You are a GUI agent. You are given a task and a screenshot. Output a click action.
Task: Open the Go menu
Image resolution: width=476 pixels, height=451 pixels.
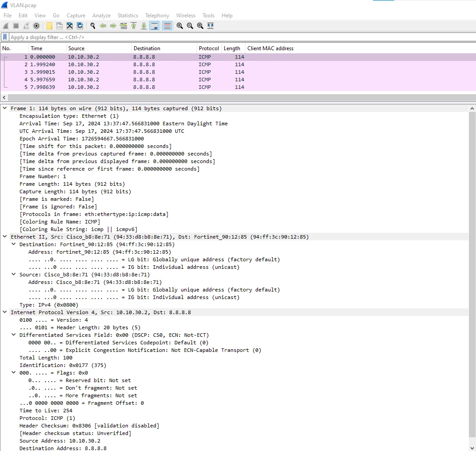click(56, 16)
